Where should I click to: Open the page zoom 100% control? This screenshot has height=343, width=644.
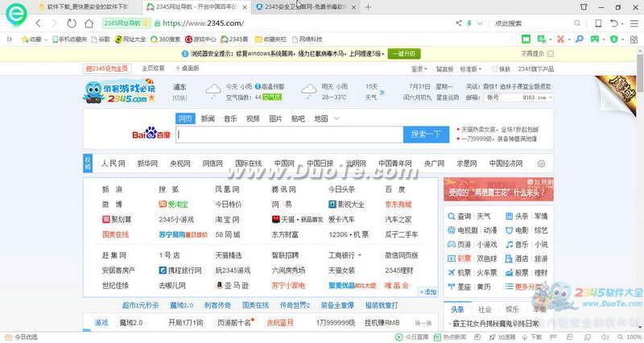pos(630,337)
